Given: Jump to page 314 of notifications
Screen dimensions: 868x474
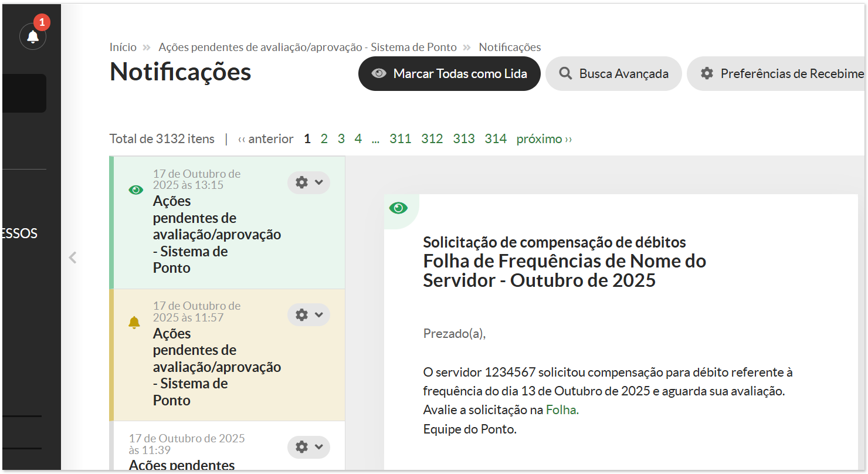Looking at the screenshot, I should click(x=495, y=139).
